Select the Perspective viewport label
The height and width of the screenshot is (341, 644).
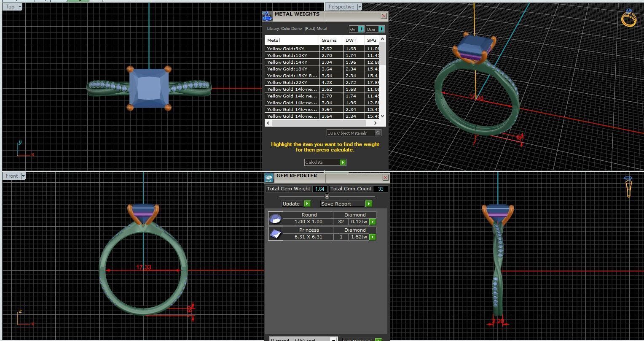(x=341, y=7)
